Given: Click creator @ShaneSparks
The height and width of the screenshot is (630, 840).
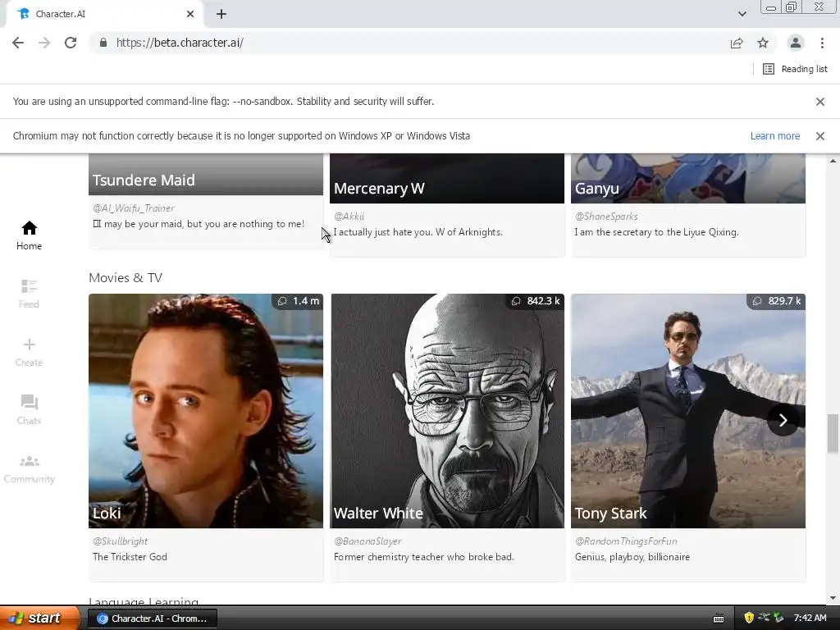Looking at the screenshot, I should tap(606, 217).
